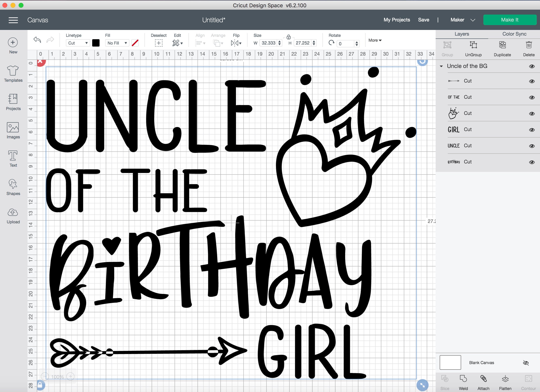This screenshot has width=540, height=392.
Task: Attach the selected layers
Action: tap(483, 381)
